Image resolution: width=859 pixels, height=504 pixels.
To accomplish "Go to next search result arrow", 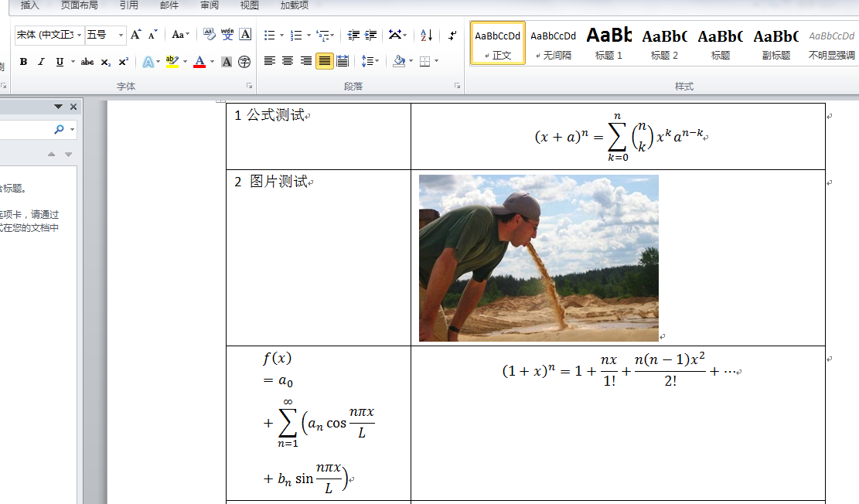I will pos(69,155).
